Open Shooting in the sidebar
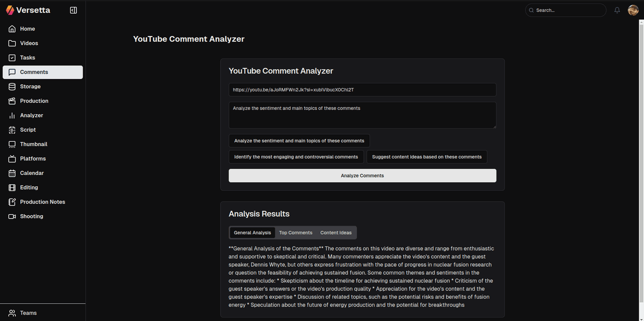The image size is (644, 321). pos(42,217)
